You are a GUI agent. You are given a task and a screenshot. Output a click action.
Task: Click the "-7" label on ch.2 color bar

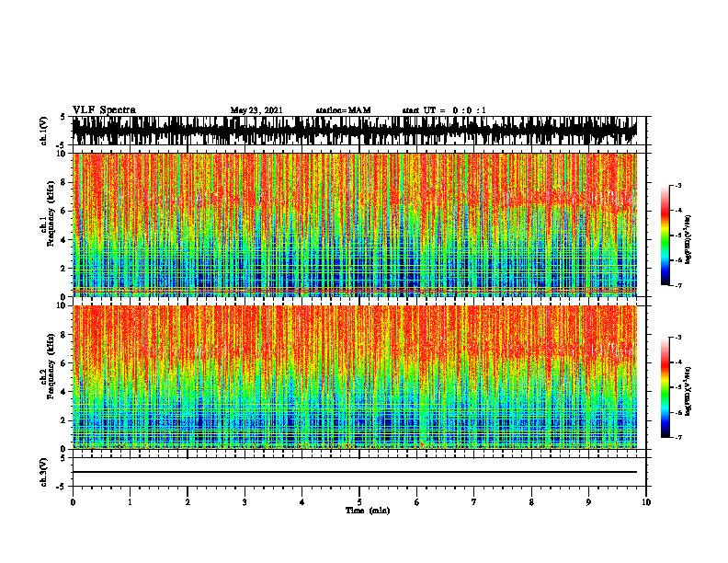(677, 437)
